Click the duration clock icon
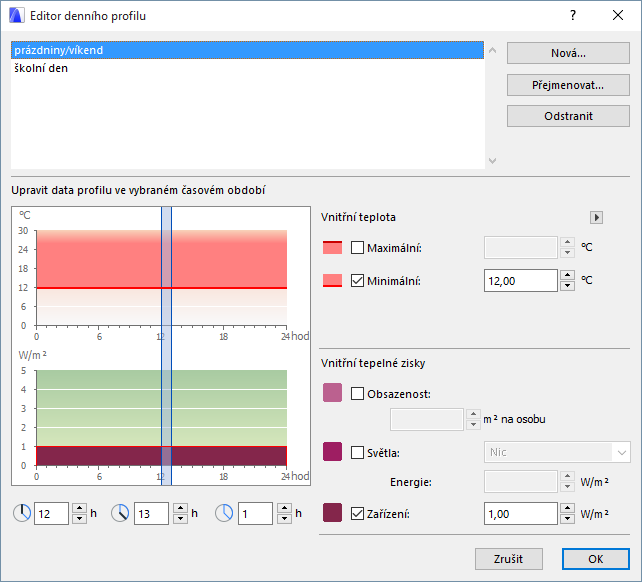 tap(224, 513)
